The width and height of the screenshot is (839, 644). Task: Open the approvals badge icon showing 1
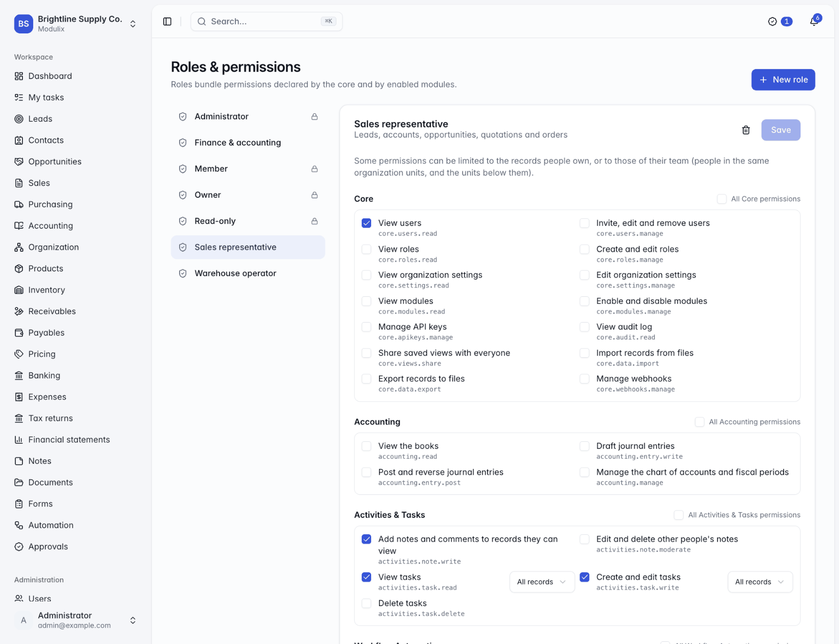point(780,21)
